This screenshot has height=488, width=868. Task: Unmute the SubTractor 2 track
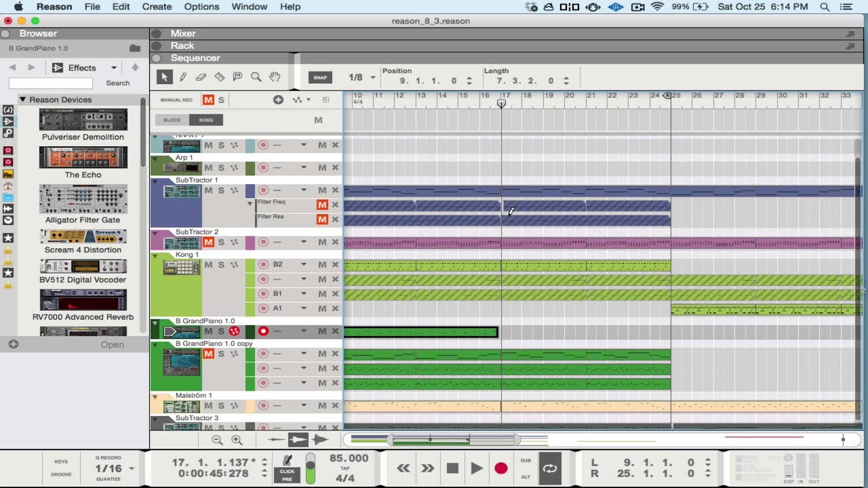[x=209, y=242]
